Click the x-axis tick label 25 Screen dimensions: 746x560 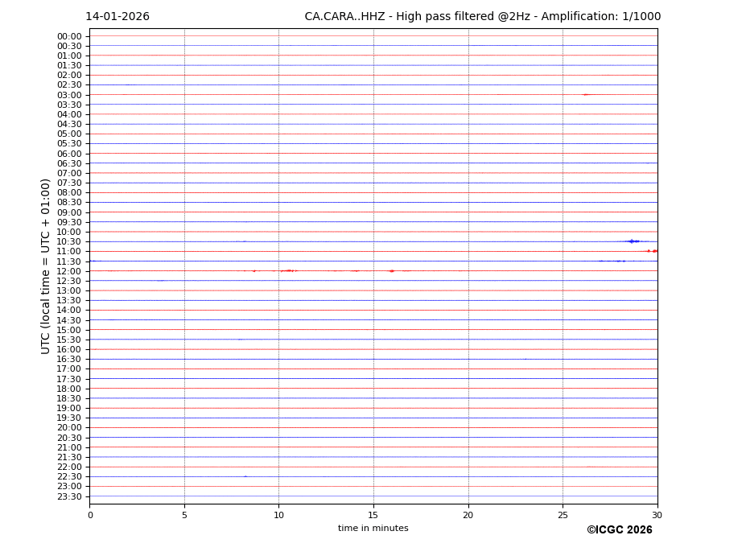point(563,515)
